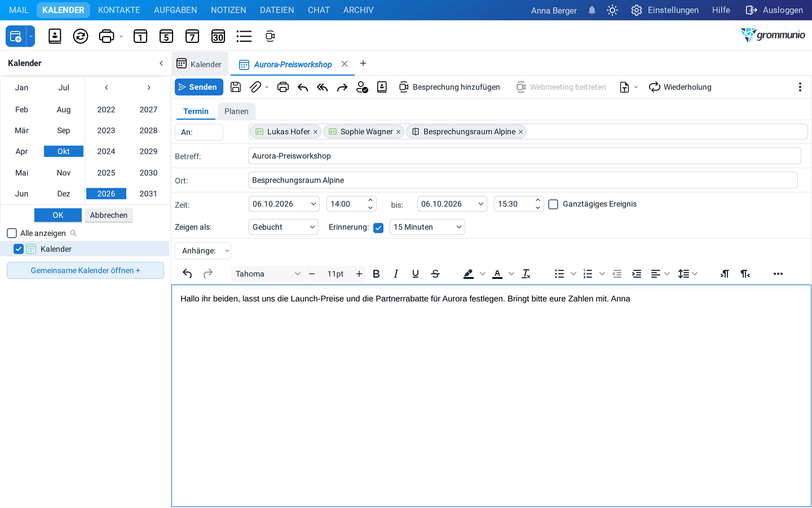Image resolution: width=812 pixels, height=508 pixels.
Task: Click the forward arrow icon
Action: 342,87
